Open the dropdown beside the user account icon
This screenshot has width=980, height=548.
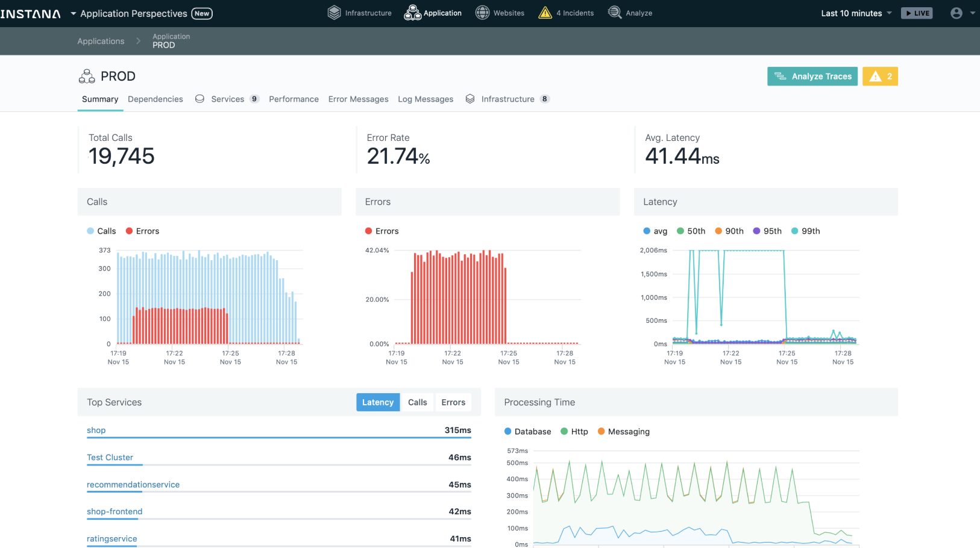[972, 13]
